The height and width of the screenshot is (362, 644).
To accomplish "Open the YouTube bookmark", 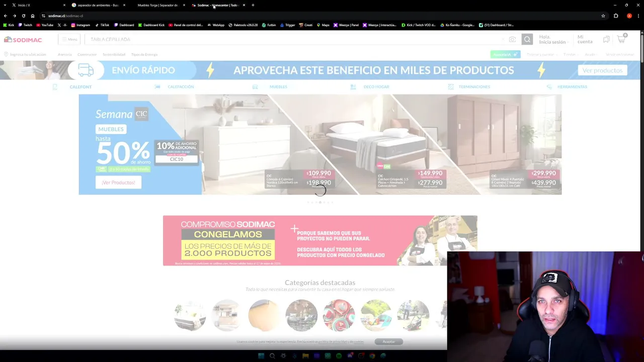I will click(45, 25).
